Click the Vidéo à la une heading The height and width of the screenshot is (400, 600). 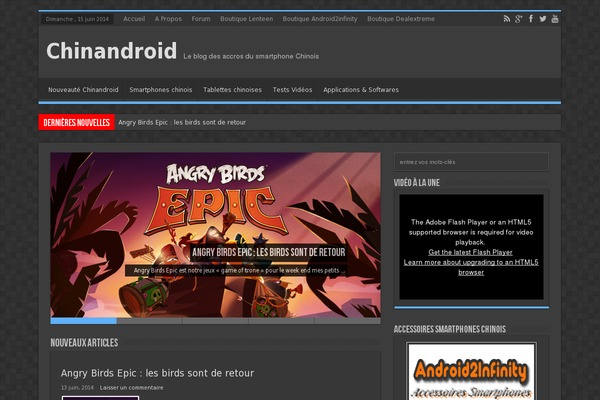tap(417, 183)
